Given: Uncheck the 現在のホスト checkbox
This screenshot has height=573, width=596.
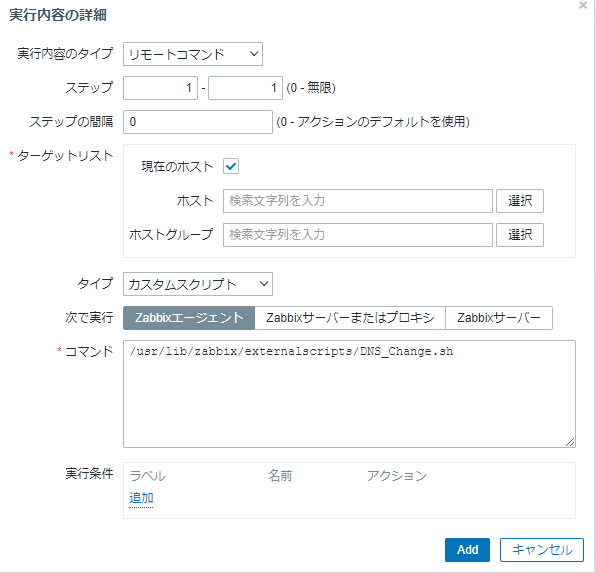Looking at the screenshot, I should [231, 166].
